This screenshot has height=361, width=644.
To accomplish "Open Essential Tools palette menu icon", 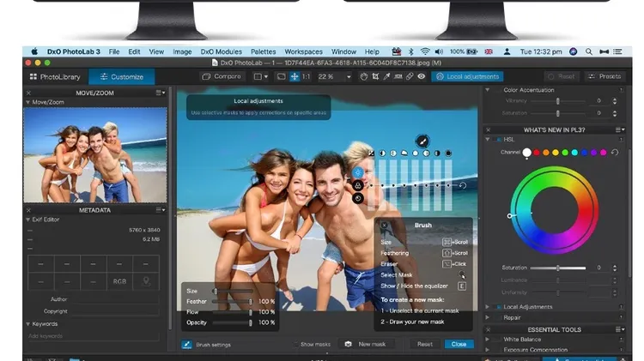I will click(x=620, y=329).
